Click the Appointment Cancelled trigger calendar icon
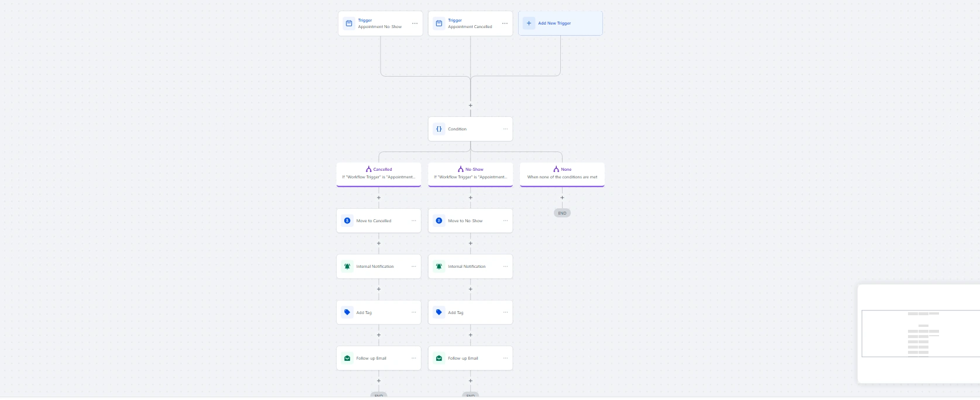This screenshot has height=400, width=980. pyautogui.click(x=439, y=23)
